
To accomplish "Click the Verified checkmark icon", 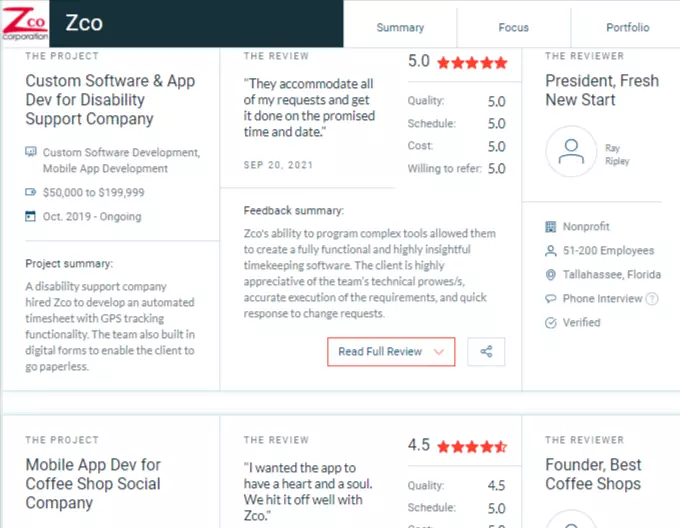I will click(x=551, y=323).
